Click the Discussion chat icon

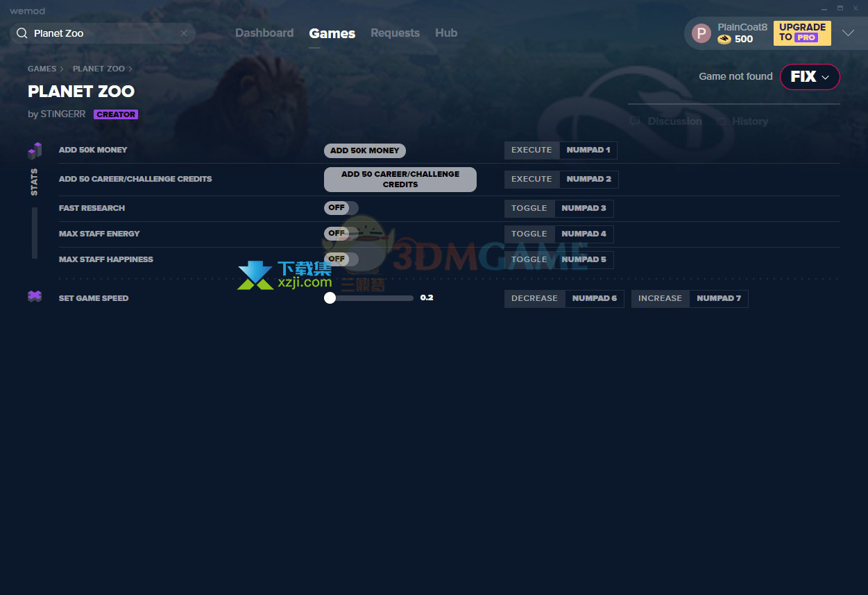[635, 121]
